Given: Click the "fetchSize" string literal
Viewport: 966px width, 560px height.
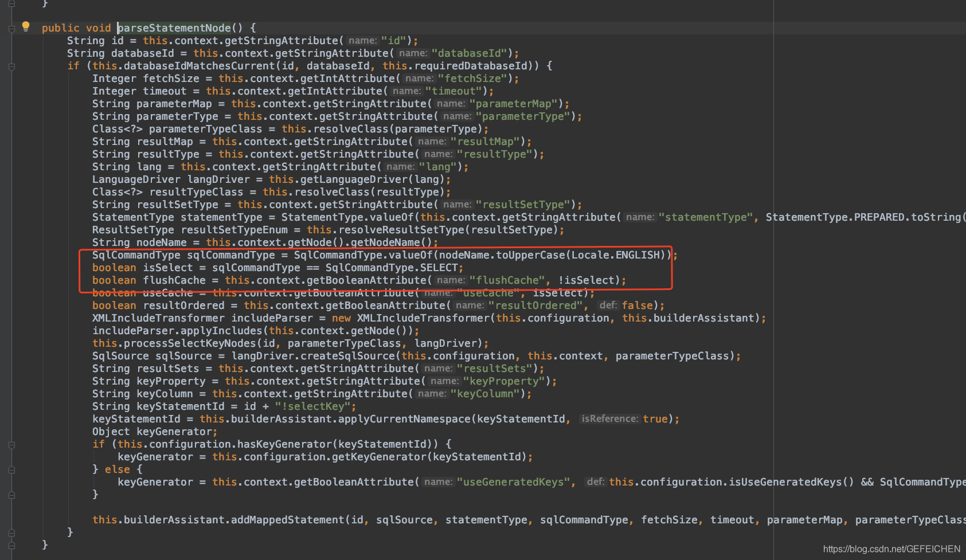Looking at the screenshot, I should 472,79.
